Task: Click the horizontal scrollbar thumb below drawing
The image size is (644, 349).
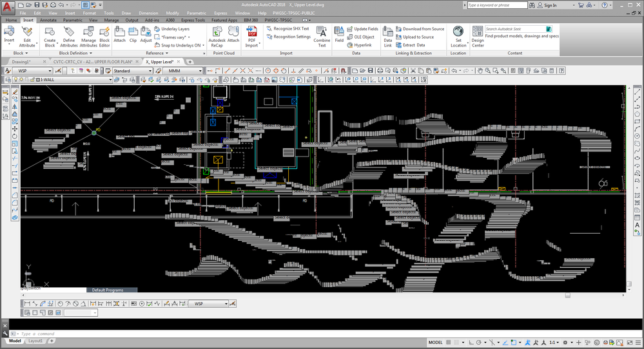Action: point(567,296)
